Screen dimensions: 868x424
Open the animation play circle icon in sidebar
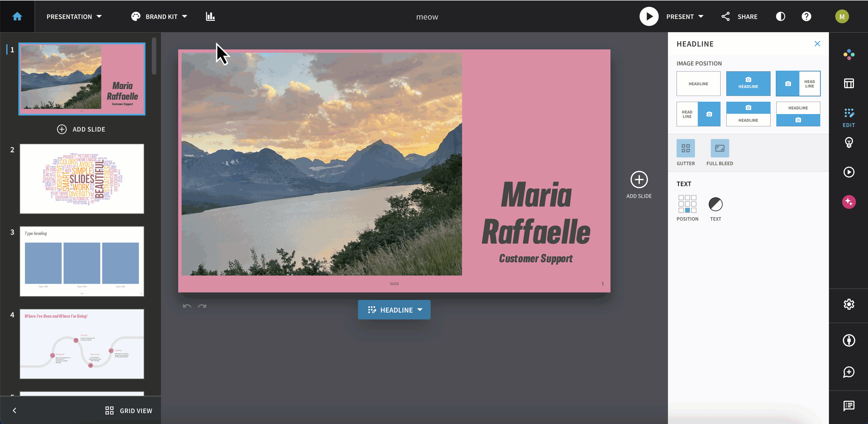pos(848,172)
